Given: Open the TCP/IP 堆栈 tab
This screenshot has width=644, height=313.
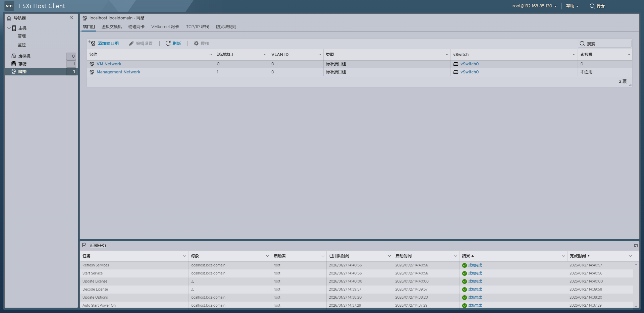Looking at the screenshot, I should (197, 26).
